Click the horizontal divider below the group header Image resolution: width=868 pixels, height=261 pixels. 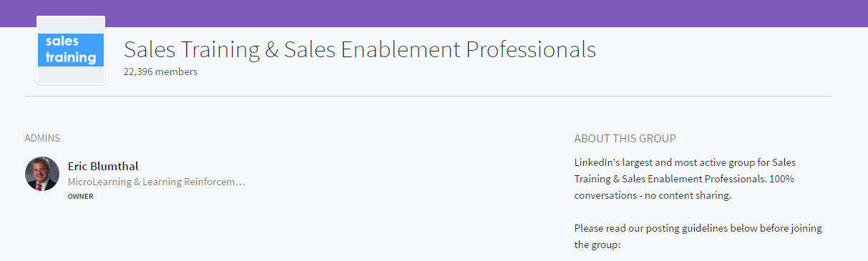[x=429, y=96]
